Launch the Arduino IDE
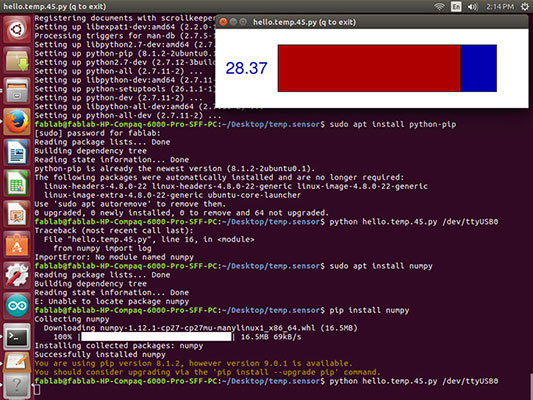 pyautogui.click(x=17, y=306)
